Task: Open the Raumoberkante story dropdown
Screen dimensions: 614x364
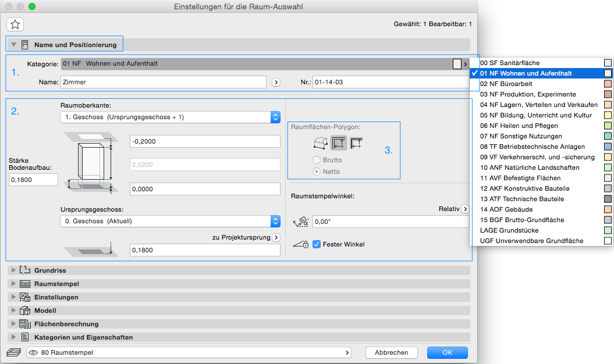Action: tap(170, 117)
